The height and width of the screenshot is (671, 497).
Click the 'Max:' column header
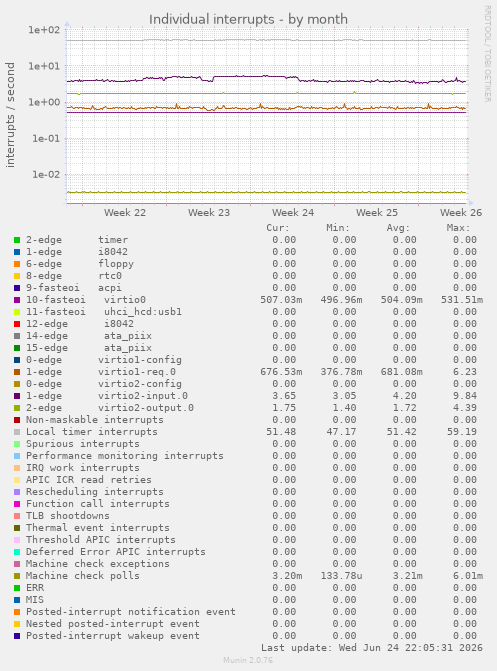[x=458, y=228]
